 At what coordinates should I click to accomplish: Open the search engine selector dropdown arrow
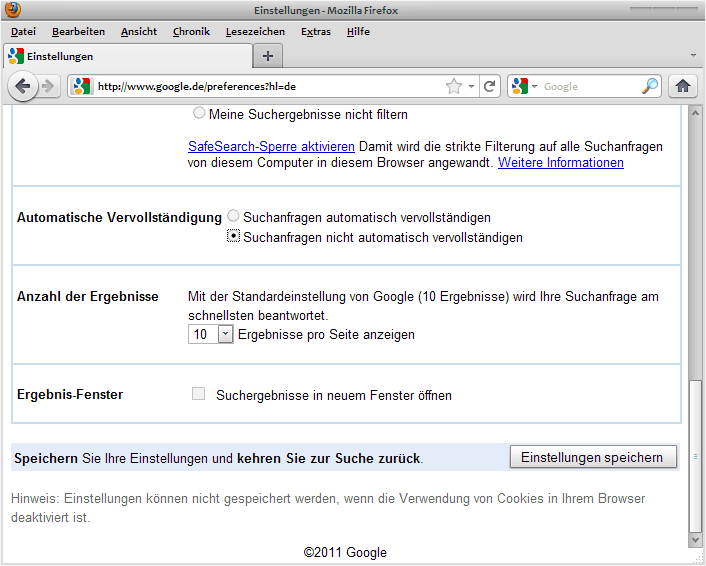[x=534, y=86]
